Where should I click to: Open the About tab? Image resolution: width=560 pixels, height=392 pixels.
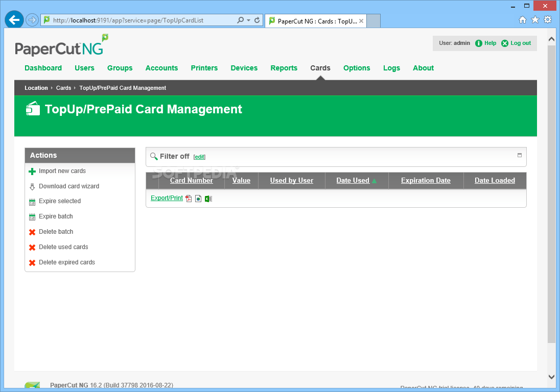pyautogui.click(x=423, y=68)
